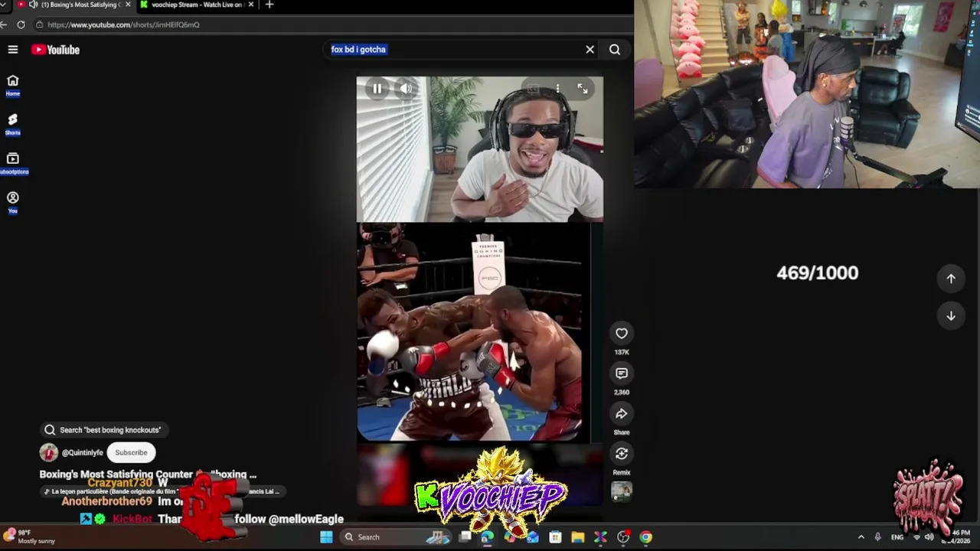The image size is (980, 551).
Task: Mute the tab via its speaker icon
Action: point(33,5)
